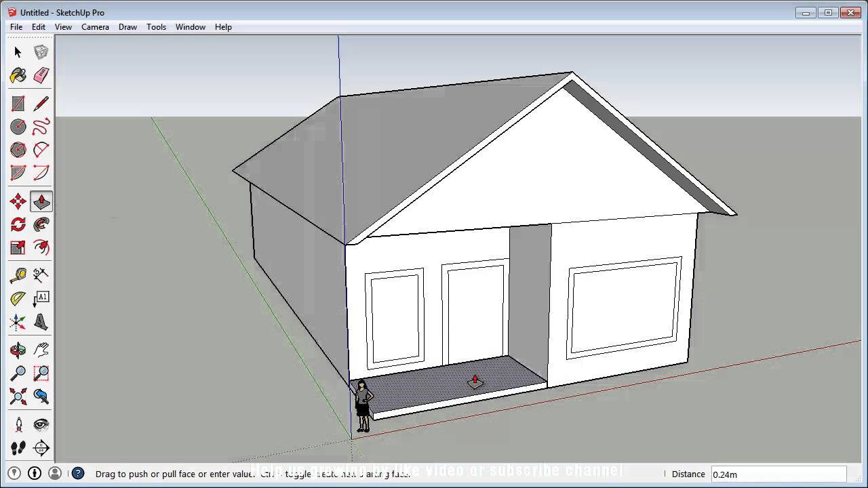
Task: Choose the Paint Bucket tool
Action: pos(18,75)
